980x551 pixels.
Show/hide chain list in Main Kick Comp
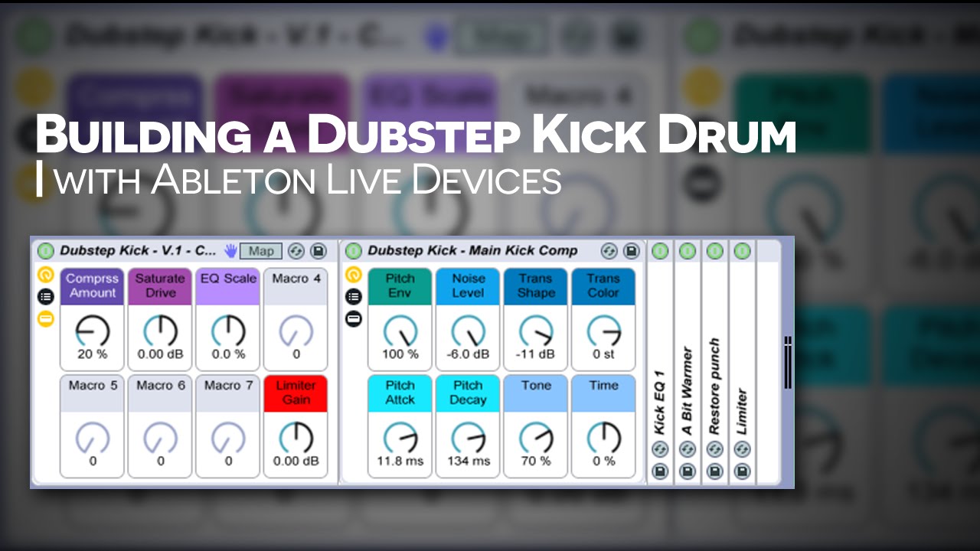pos(353,297)
